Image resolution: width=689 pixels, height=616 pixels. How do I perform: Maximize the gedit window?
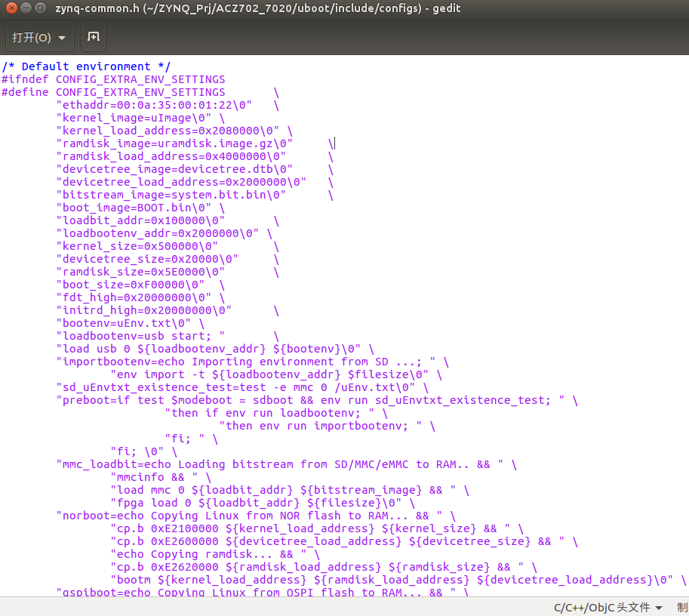(x=41, y=8)
